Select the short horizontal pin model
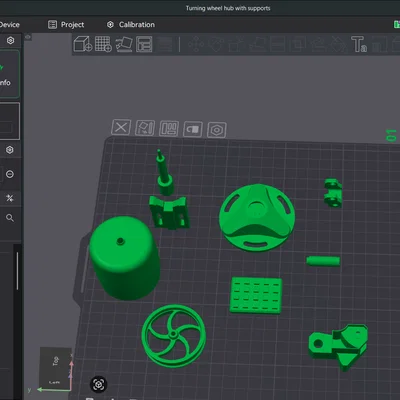The image size is (400, 400). pyautogui.click(x=323, y=261)
